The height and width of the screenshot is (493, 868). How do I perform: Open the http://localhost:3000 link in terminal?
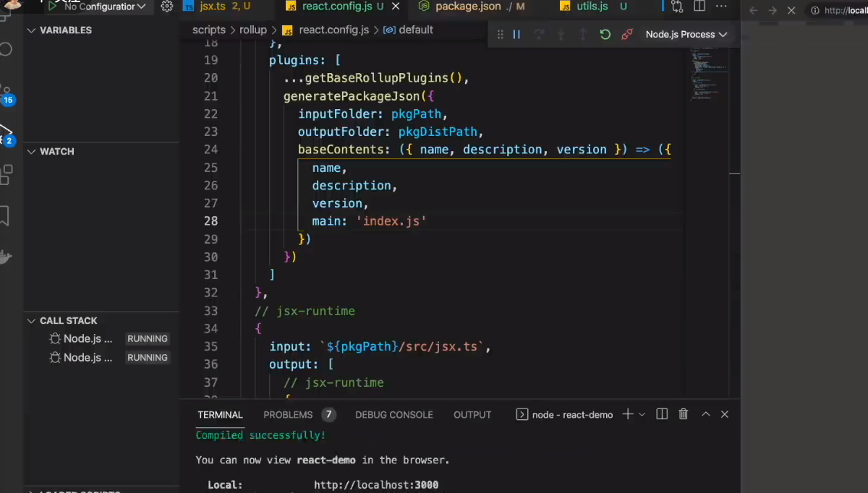pos(376,485)
